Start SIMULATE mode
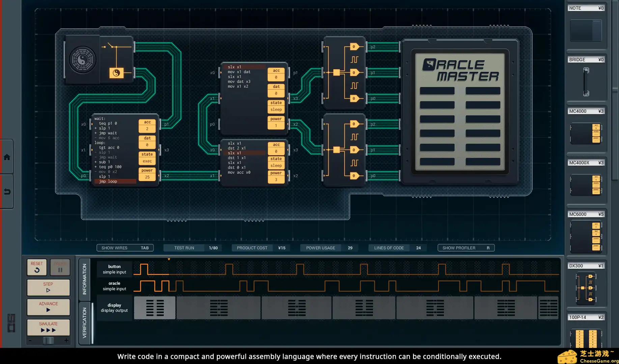The height and width of the screenshot is (364, 619). tap(48, 327)
